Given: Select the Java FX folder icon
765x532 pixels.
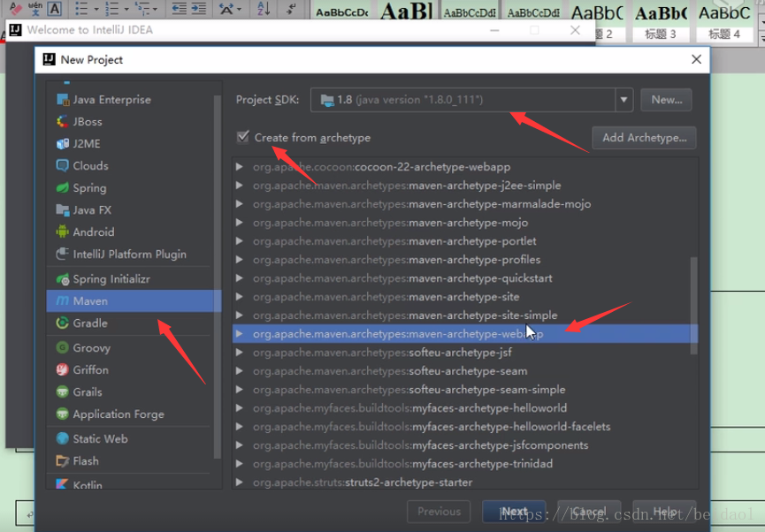Looking at the screenshot, I should click(x=63, y=210).
